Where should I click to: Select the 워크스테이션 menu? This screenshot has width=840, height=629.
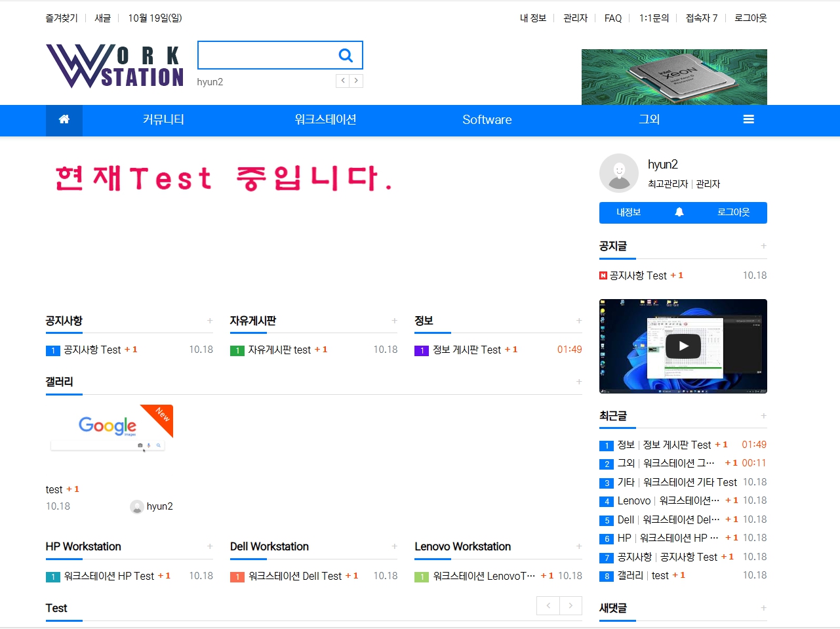(325, 119)
